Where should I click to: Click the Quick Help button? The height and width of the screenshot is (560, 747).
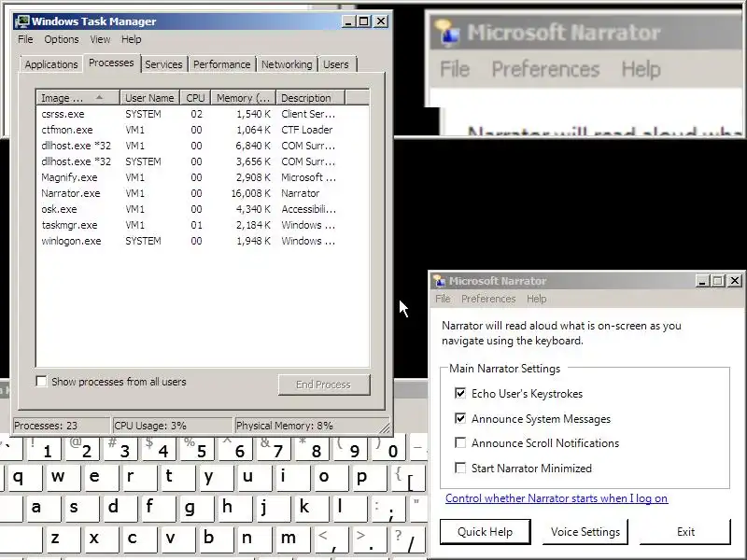click(485, 531)
